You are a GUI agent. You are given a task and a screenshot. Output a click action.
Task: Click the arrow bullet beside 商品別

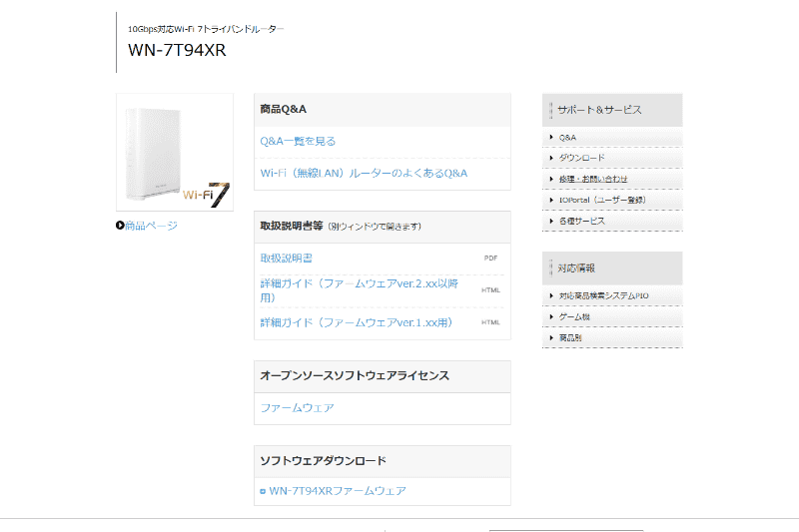[x=551, y=337]
